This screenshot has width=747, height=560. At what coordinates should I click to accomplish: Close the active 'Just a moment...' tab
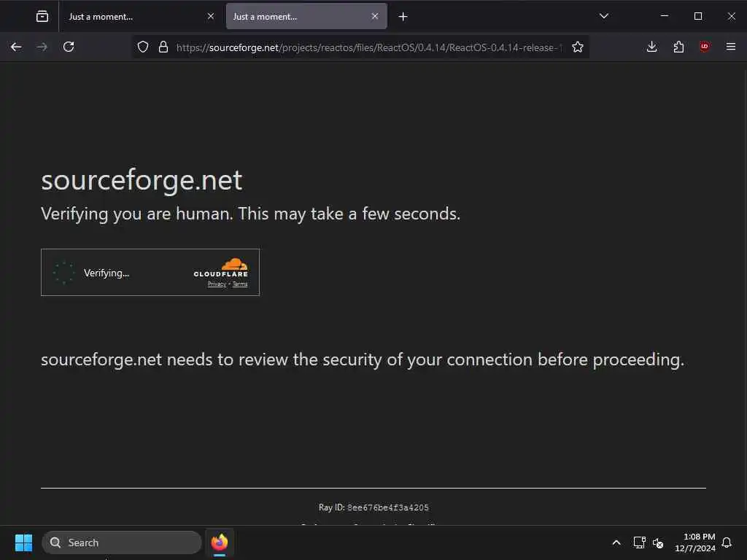(x=375, y=16)
